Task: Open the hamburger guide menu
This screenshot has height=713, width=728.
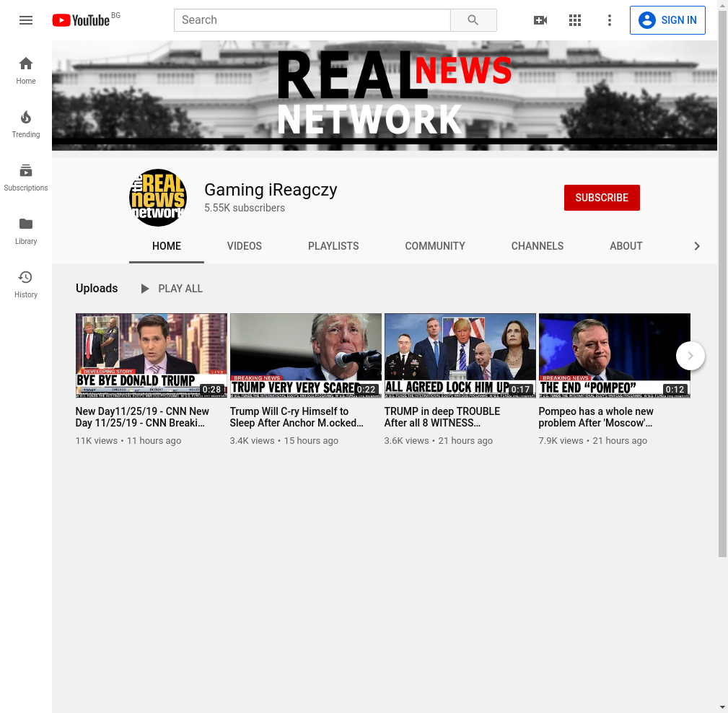Action: (26, 20)
